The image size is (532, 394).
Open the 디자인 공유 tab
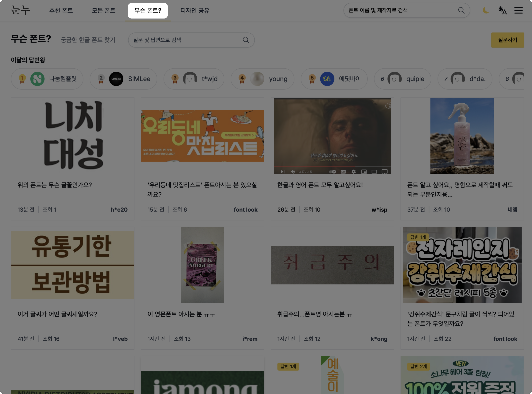click(x=195, y=10)
